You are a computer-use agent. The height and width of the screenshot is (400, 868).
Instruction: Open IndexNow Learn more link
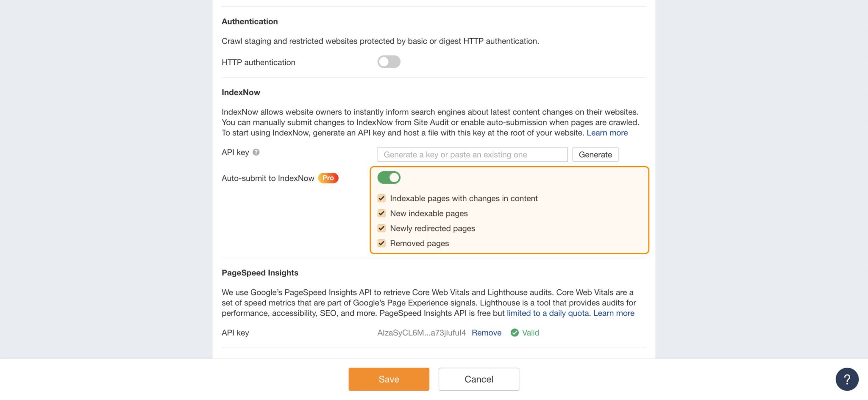pos(606,132)
